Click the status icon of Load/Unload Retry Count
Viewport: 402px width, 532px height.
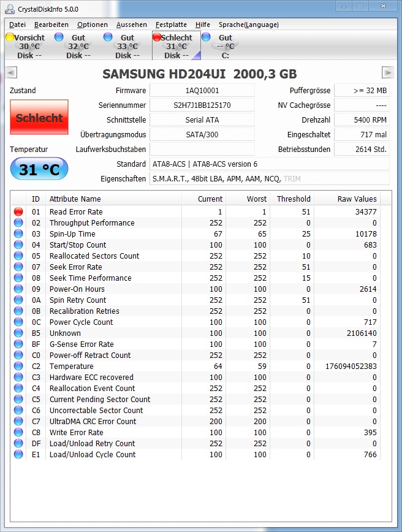(x=18, y=443)
